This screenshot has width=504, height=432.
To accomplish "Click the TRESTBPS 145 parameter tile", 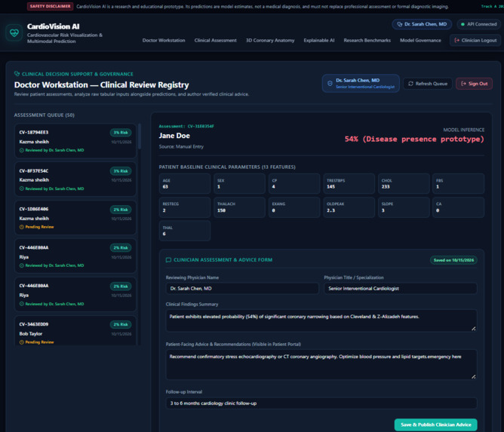I will [349, 184].
